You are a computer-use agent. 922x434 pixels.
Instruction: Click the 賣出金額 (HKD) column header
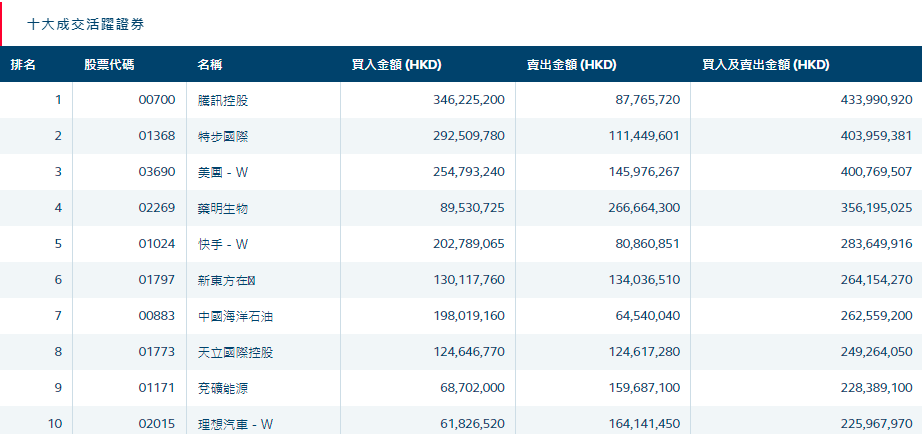[572, 65]
